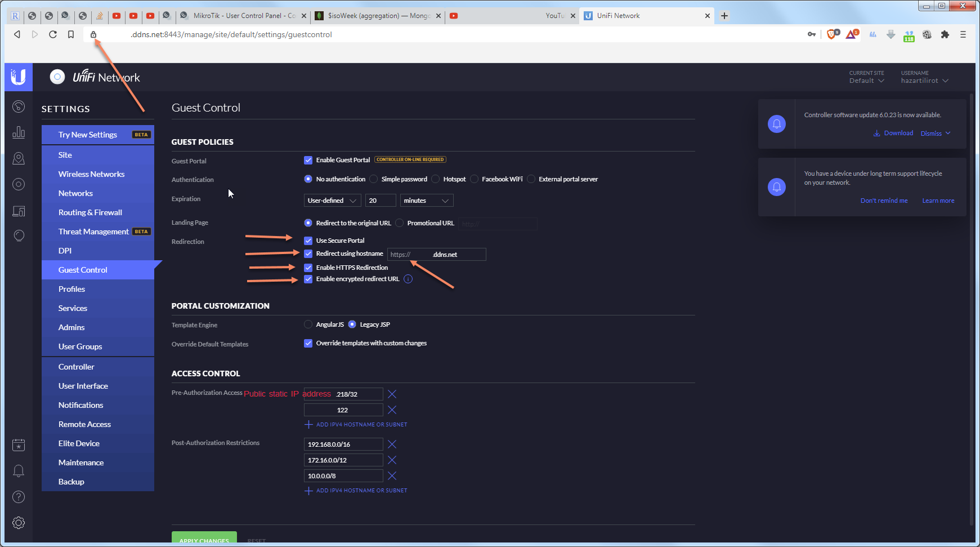Select Simple password authentication

tap(373, 179)
